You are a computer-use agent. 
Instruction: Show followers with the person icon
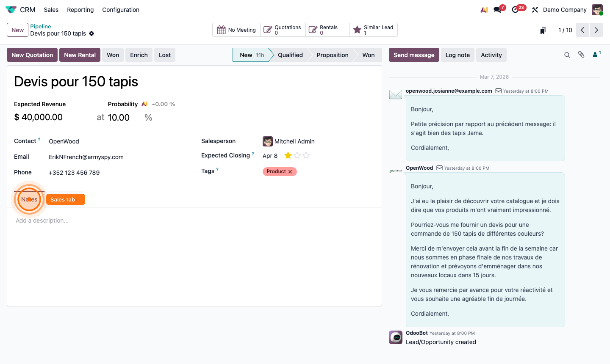(595, 55)
